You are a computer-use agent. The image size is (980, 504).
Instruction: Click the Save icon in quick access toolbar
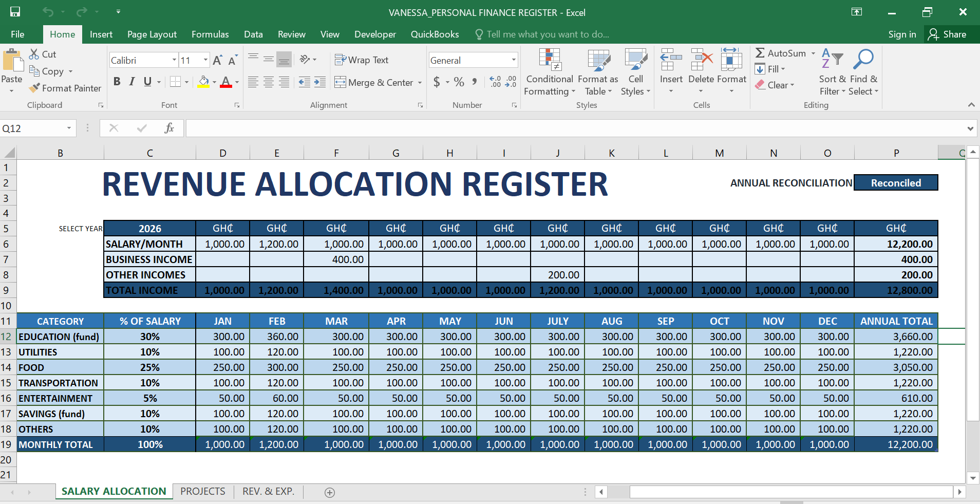(15, 12)
